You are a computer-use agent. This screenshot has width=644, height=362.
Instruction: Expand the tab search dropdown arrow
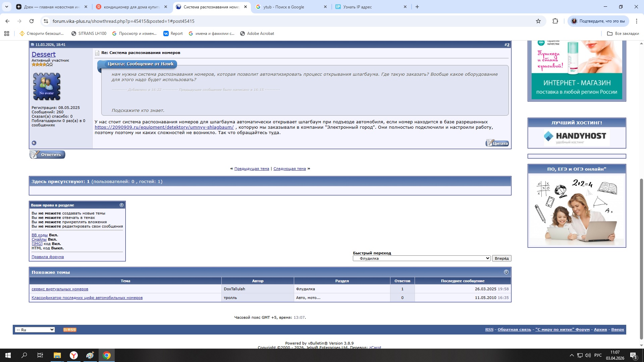(x=6, y=7)
